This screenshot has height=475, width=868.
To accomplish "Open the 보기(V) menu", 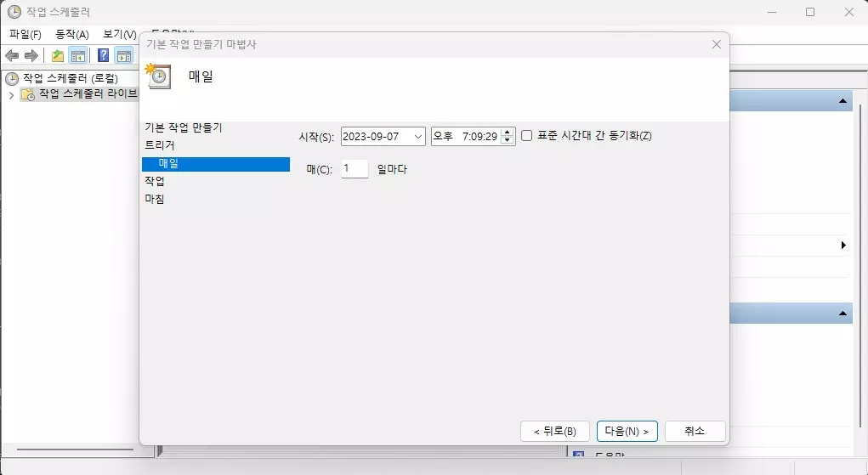I will 120,34.
